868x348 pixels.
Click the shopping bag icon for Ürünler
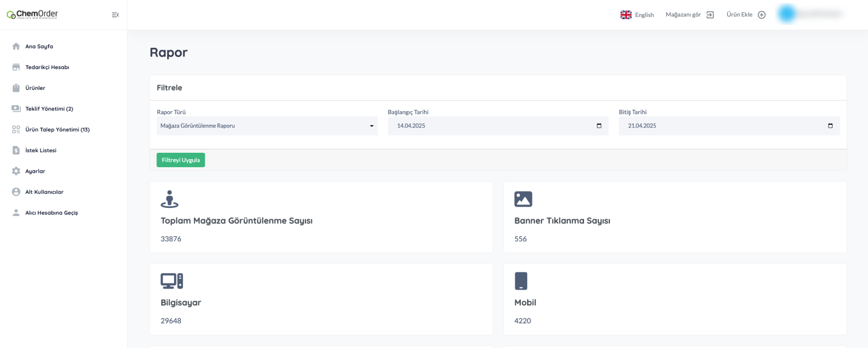(16, 88)
